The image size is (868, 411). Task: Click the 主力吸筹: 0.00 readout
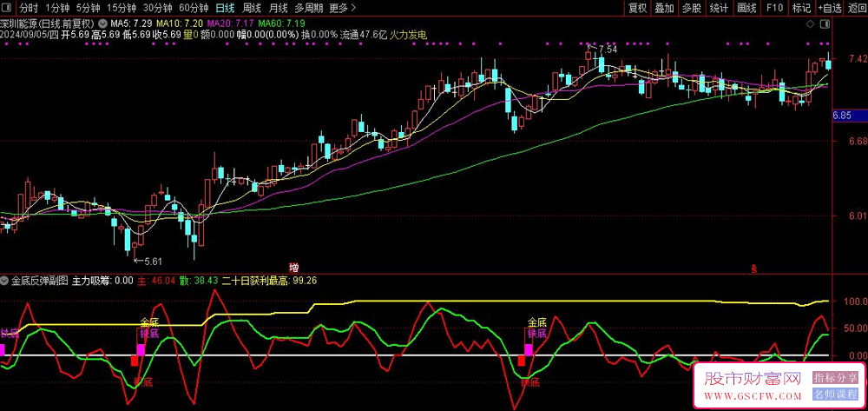click(x=103, y=281)
